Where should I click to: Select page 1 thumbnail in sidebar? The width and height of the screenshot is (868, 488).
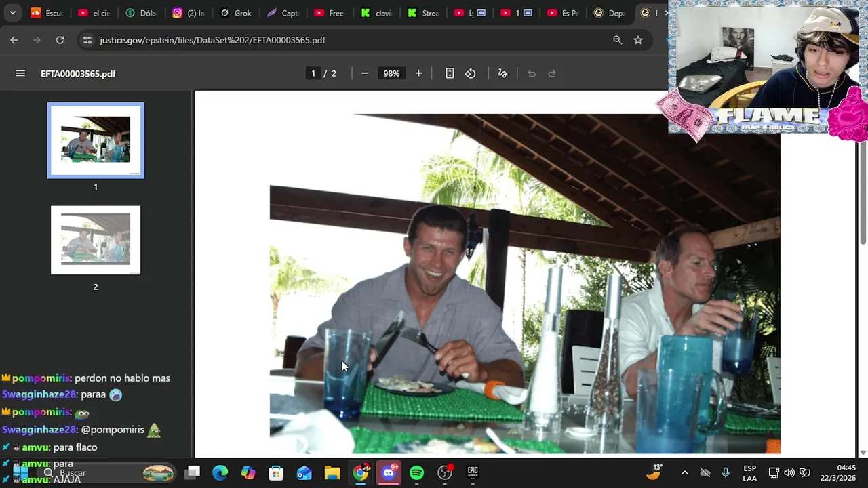96,140
